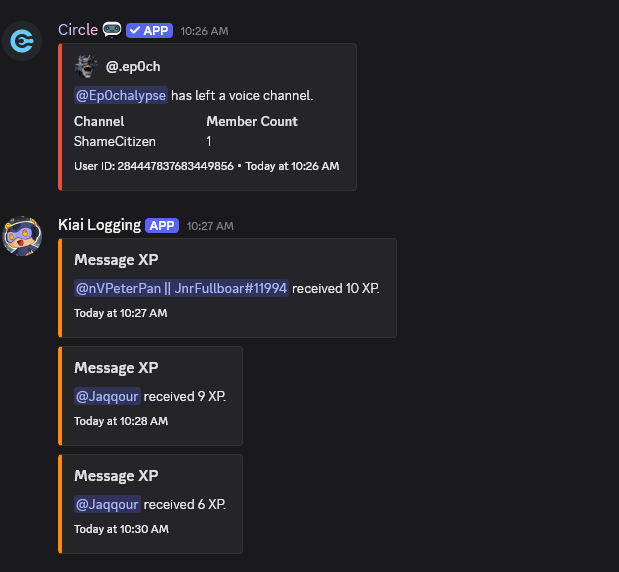Click the @Jaqqour mention that received 9 XP

tap(107, 396)
